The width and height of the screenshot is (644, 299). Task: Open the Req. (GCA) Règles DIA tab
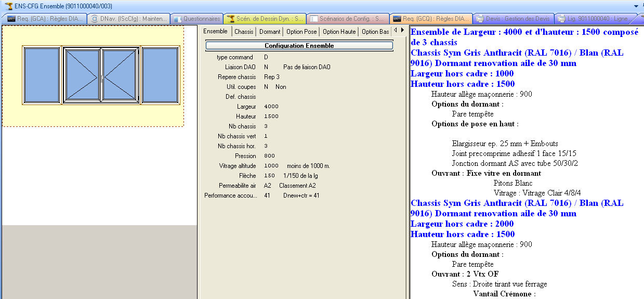coord(45,19)
